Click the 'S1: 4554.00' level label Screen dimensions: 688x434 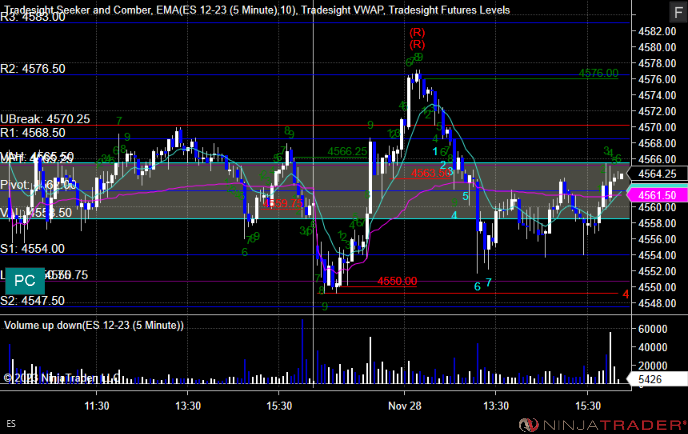[32, 249]
